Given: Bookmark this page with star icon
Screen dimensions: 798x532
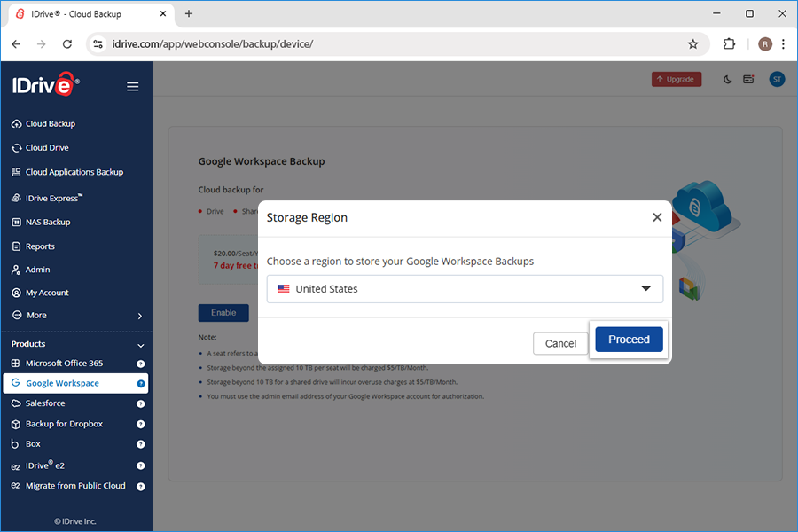Looking at the screenshot, I should (692, 44).
